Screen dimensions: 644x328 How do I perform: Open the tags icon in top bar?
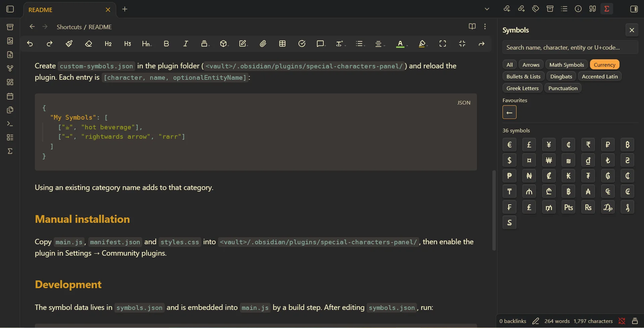536,9
